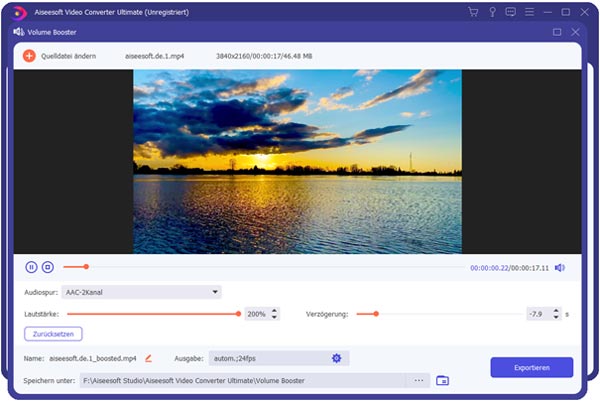Browse save path with three dots button
The image size is (600, 401).
coord(419,381)
